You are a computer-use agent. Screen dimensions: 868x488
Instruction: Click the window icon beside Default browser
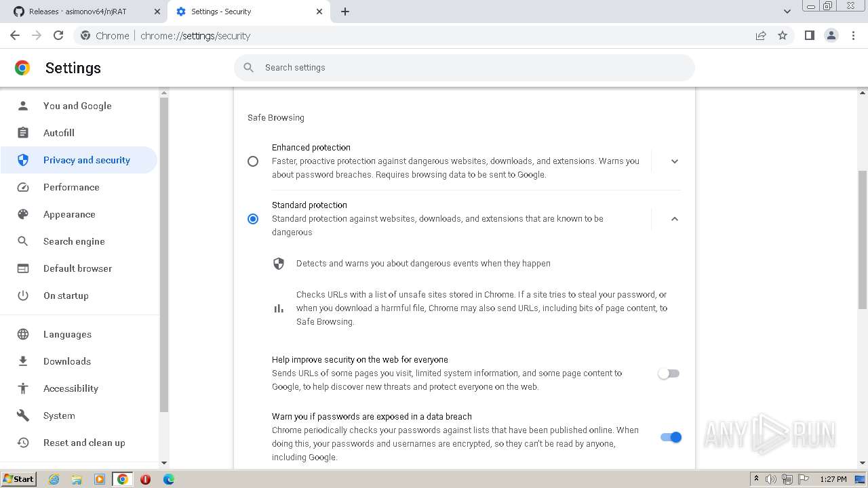pos(23,268)
